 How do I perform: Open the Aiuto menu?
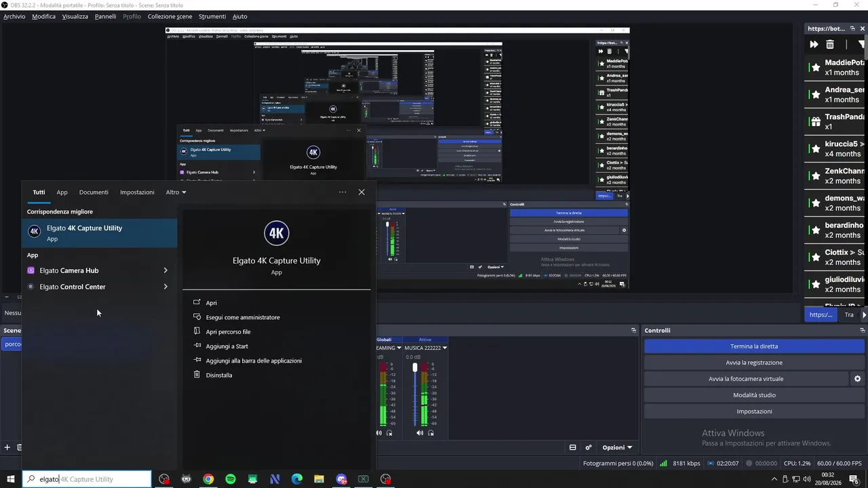240,16
